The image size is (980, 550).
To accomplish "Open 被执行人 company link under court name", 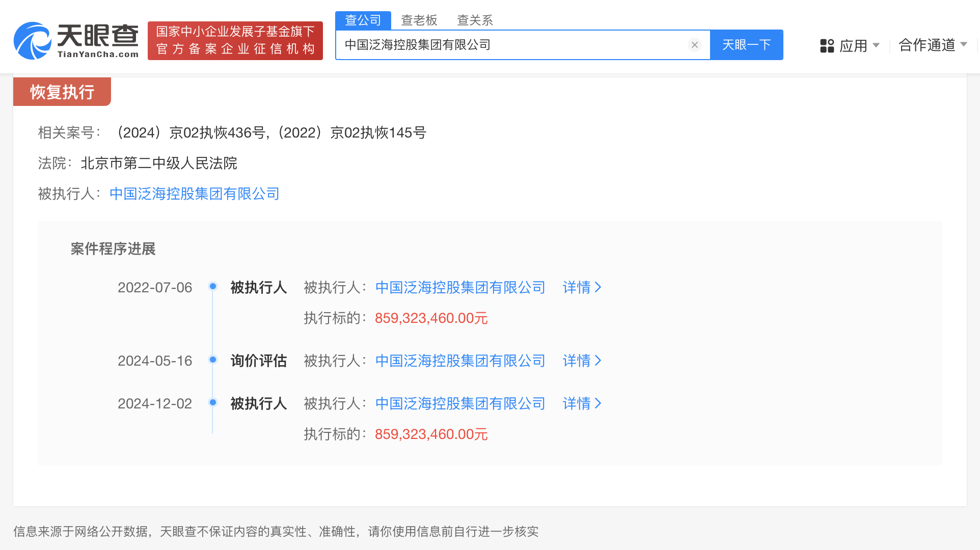I will pos(195,194).
